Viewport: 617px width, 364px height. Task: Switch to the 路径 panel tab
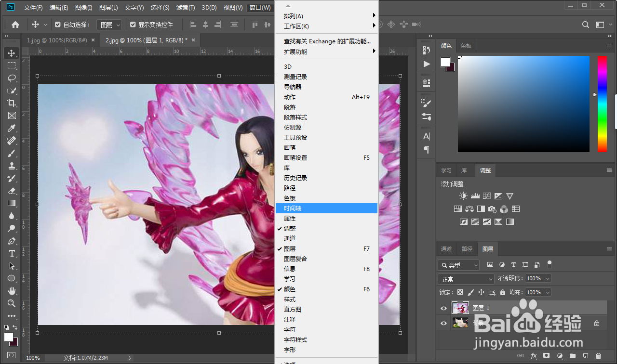[x=467, y=249]
